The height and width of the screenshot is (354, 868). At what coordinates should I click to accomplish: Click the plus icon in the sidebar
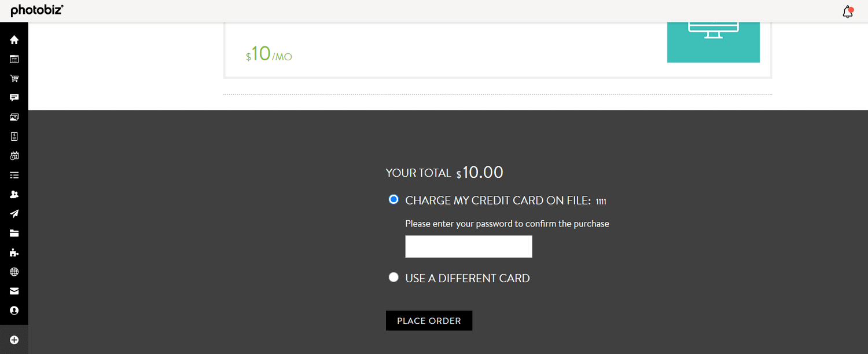[x=14, y=340]
